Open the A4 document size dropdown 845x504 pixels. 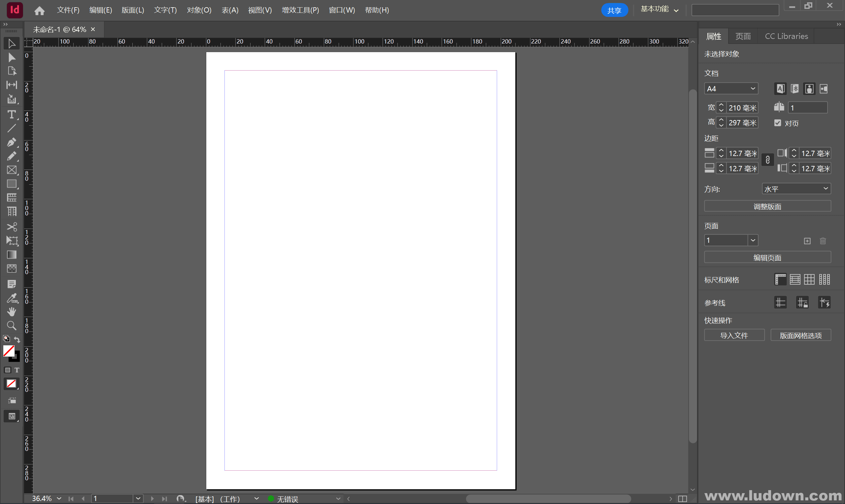pos(731,88)
